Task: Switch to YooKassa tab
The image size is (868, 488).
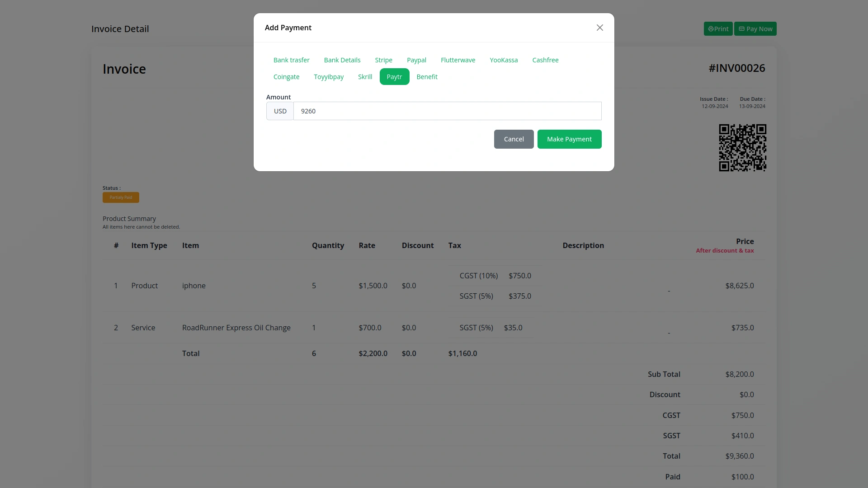Action: (504, 60)
